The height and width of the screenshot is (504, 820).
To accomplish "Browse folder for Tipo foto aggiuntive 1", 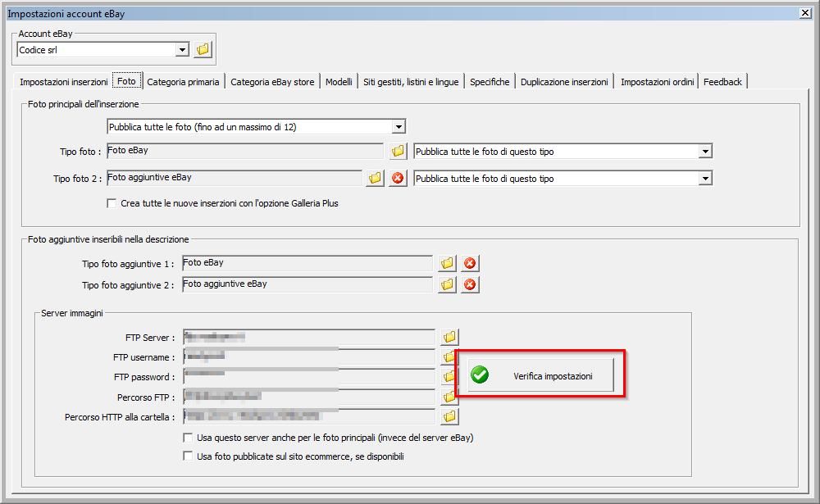I will 447,263.
